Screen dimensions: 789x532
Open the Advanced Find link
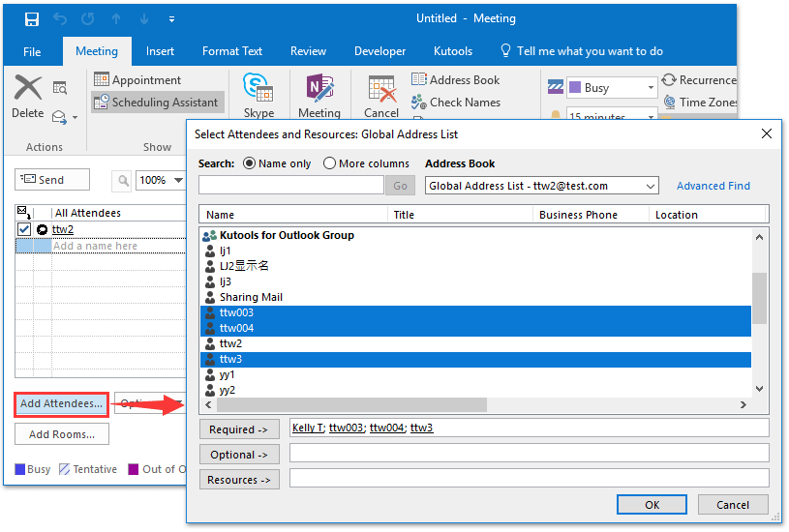pos(713,186)
